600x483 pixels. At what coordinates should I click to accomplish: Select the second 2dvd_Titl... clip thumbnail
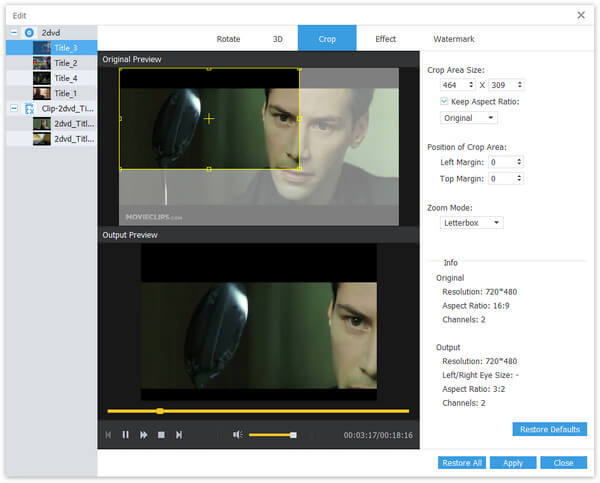[x=42, y=139]
